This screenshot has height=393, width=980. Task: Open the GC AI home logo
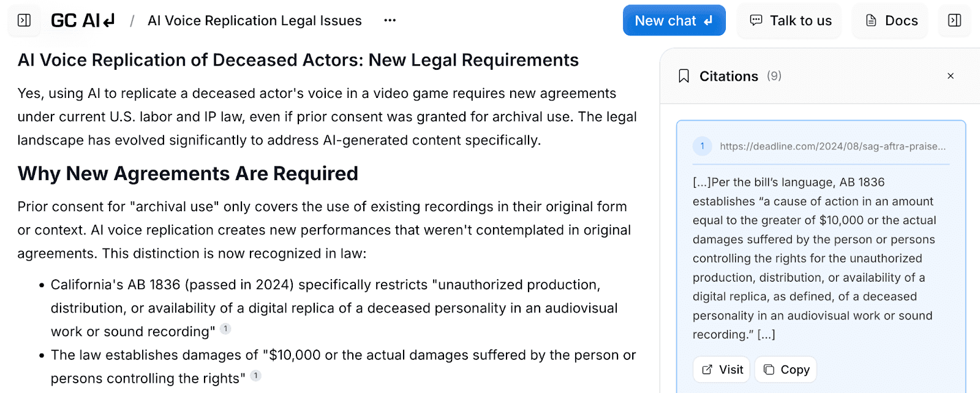[83, 21]
